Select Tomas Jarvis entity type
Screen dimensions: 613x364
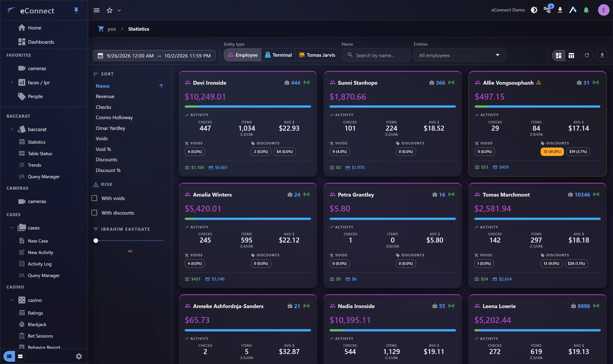point(317,55)
